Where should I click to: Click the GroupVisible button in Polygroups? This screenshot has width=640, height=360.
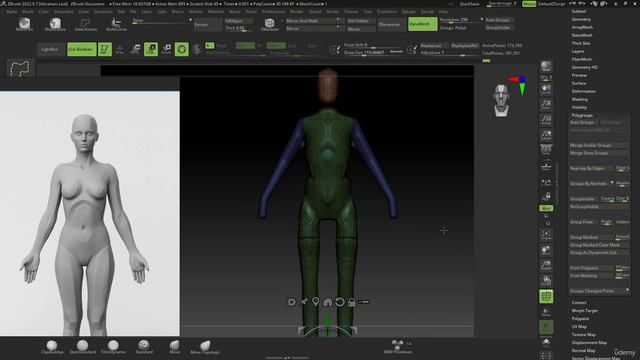click(x=584, y=199)
